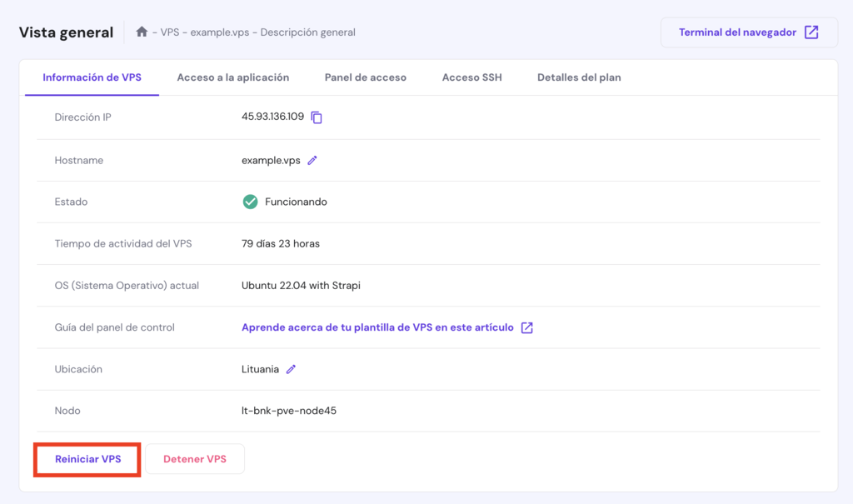View the Detalles del plan tab

point(579,77)
